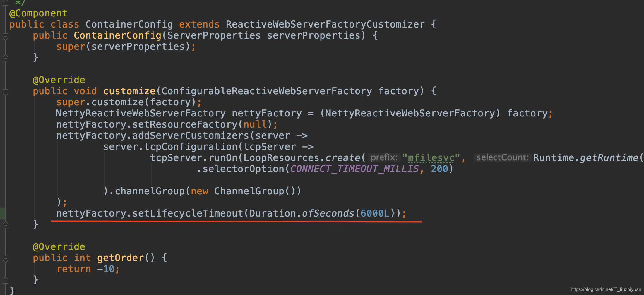Viewport: 644px width, 295px height.
Task: Click the selectorOption method call
Action: tap(243, 169)
